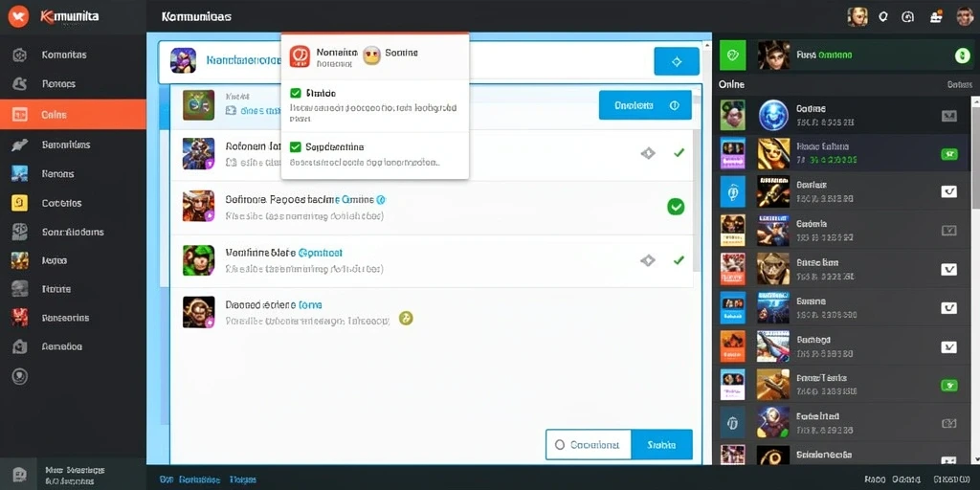Uncheck the second green checkbox in the popup
Screen dimensions: 980x490
[x=296, y=146]
